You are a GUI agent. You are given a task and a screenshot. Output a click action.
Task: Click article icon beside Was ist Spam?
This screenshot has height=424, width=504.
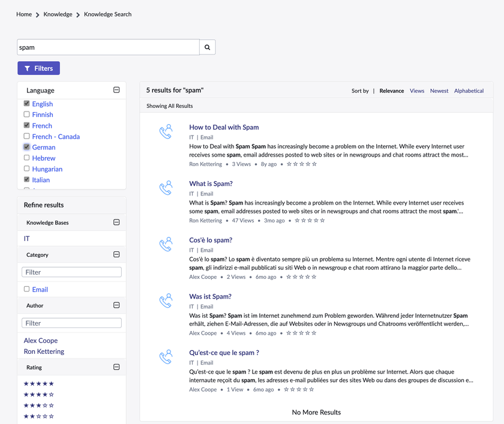[166, 301]
